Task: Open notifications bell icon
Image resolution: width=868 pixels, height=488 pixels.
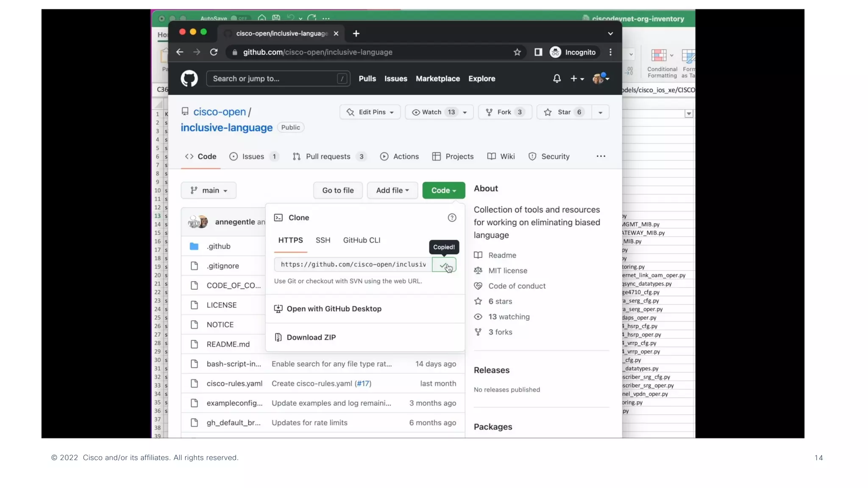Action: pyautogui.click(x=556, y=78)
